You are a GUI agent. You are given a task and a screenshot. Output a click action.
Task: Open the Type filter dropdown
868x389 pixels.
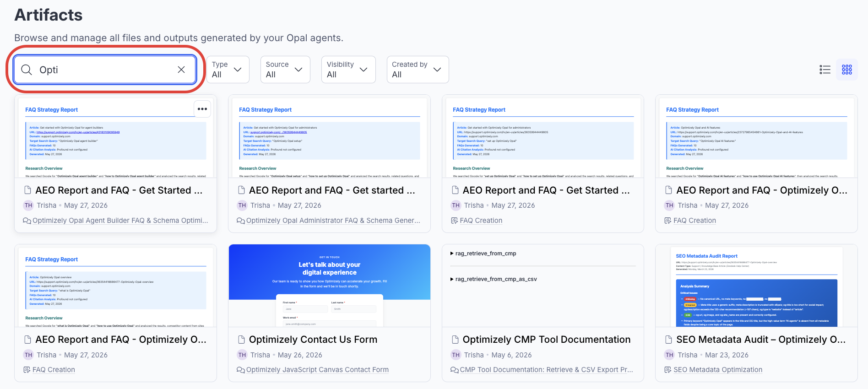pyautogui.click(x=228, y=70)
